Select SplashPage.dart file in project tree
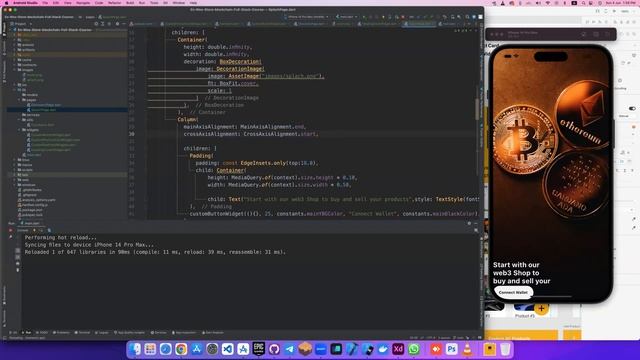 coord(43,110)
